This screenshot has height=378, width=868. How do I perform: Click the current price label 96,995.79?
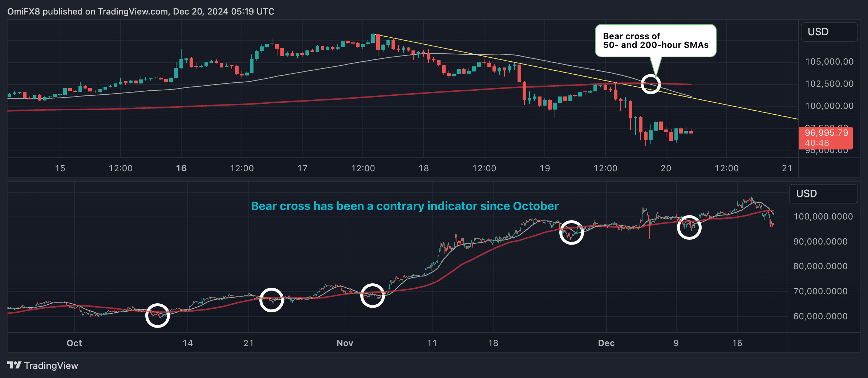[x=826, y=133]
